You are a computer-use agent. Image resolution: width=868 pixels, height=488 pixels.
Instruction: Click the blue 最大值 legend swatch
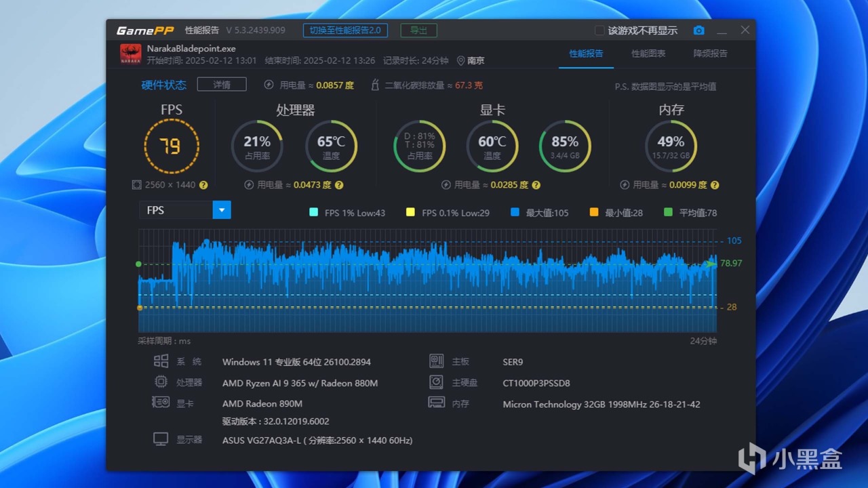click(515, 212)
